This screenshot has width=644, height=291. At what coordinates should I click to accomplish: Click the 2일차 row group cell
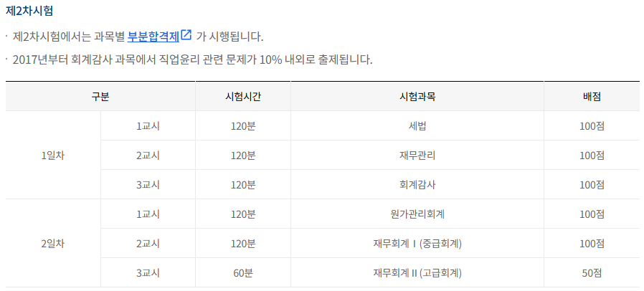53,243
